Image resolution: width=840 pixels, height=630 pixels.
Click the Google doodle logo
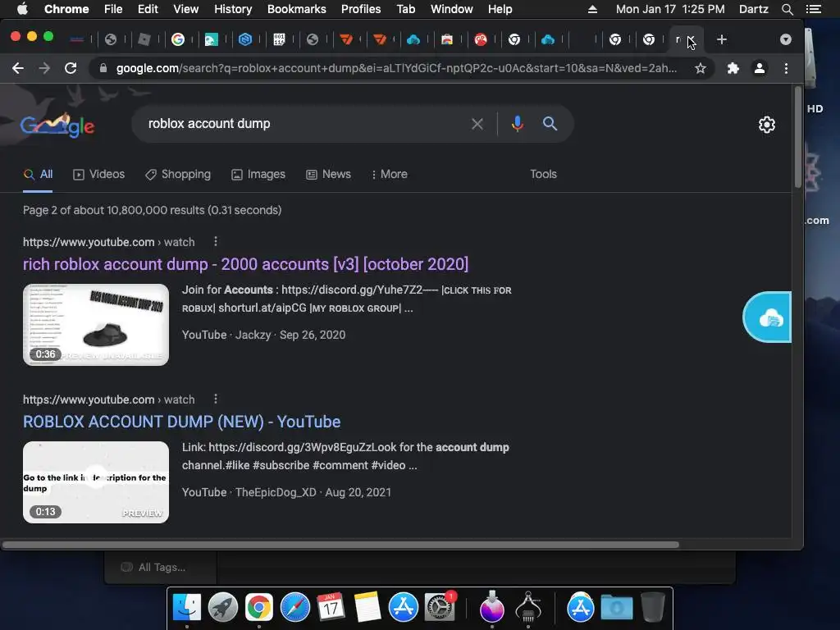pyautogui.click(x=57, y=125)
